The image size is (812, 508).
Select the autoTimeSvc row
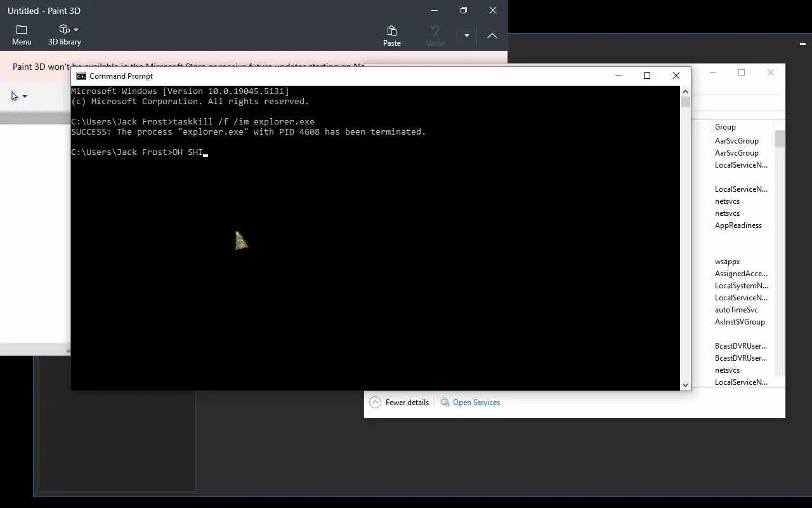point(737,310)
